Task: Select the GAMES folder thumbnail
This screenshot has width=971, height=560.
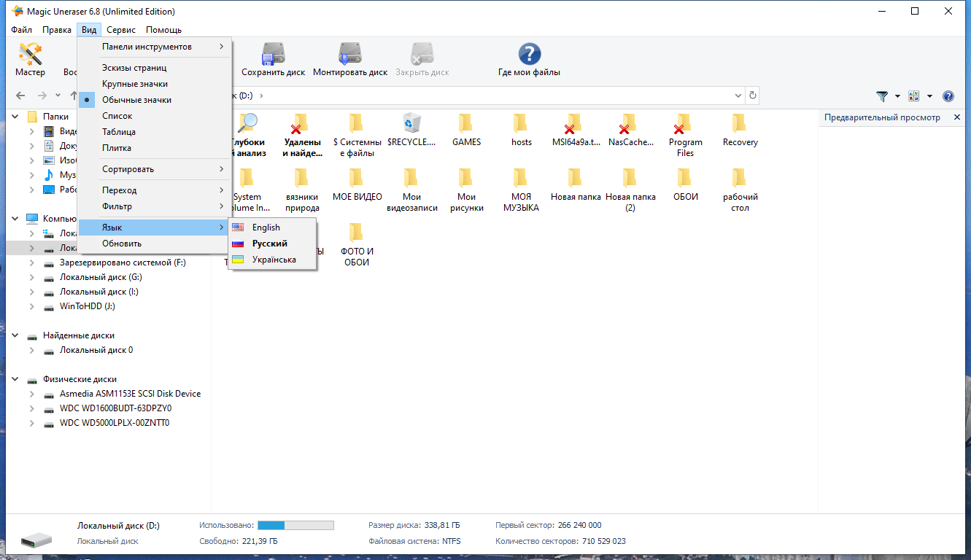Action: coord(466,130)
